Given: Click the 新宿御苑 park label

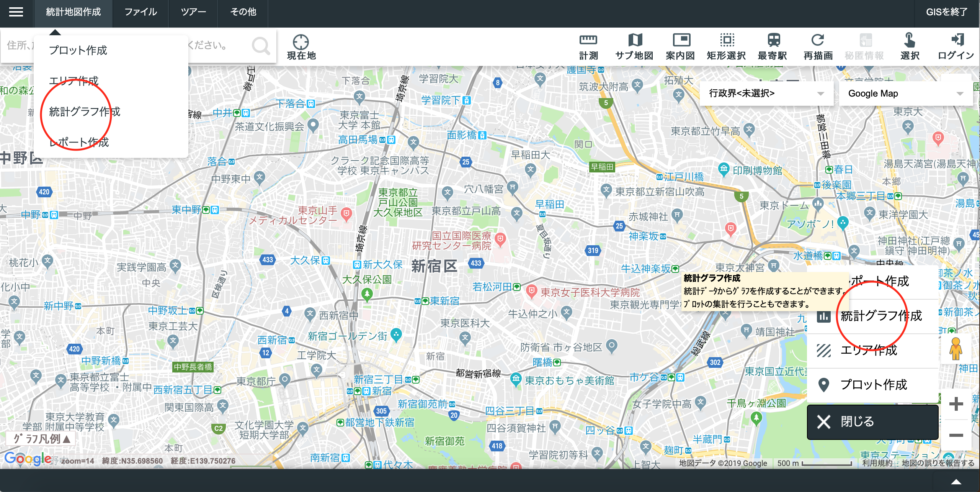Looking at the screenshot, I should click(x=444, y=441).
